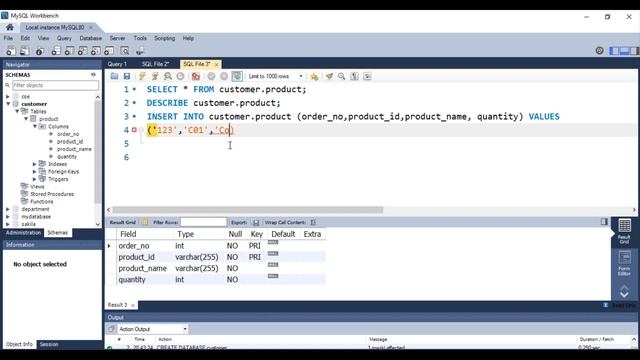The width and height of the screenshot is (640, 360).
Task: Open the Form Editor side panel button
Action: pyautogui.click(x=624, y=263)
